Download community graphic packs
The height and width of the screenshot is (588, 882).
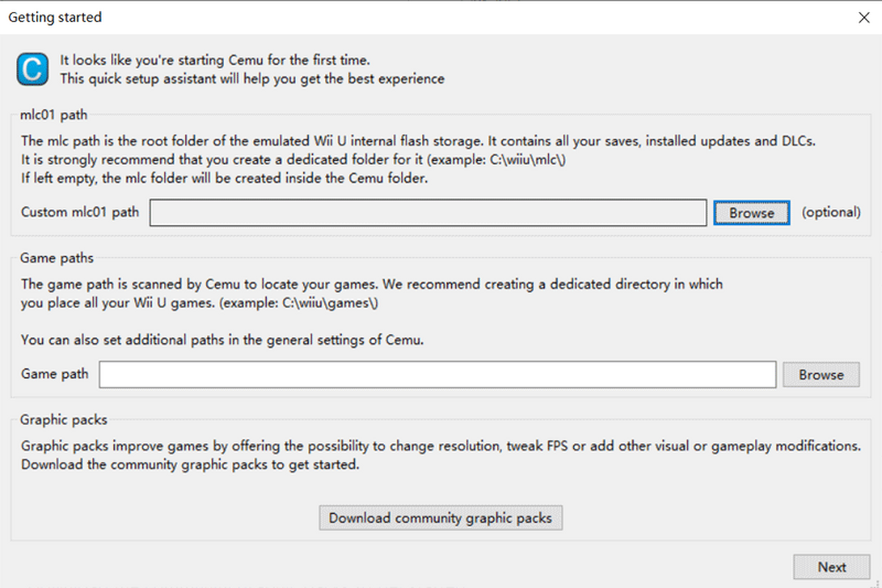440,517
